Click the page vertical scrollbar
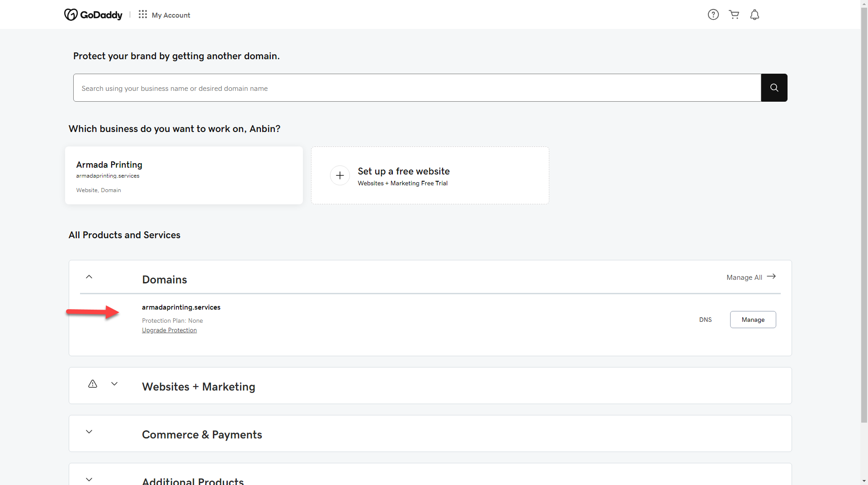The width and height of the screenshot is (868, 485). tap(864, 215)
